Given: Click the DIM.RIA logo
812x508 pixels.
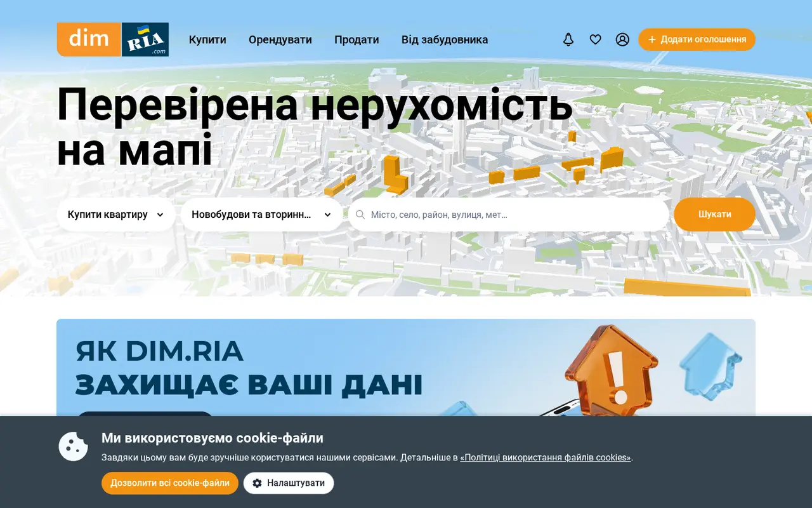Looking at the screenshot, I should click(113, 39).
